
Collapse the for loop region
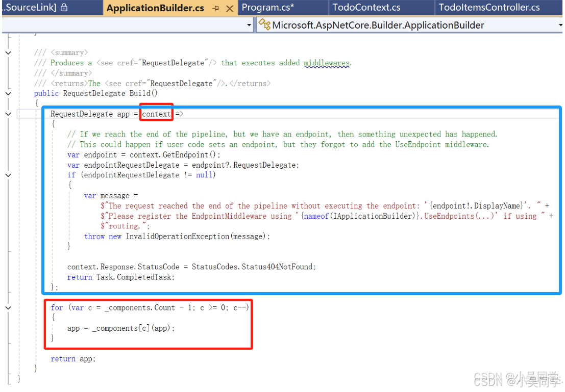pyautogui.click(x=8, y=308)
